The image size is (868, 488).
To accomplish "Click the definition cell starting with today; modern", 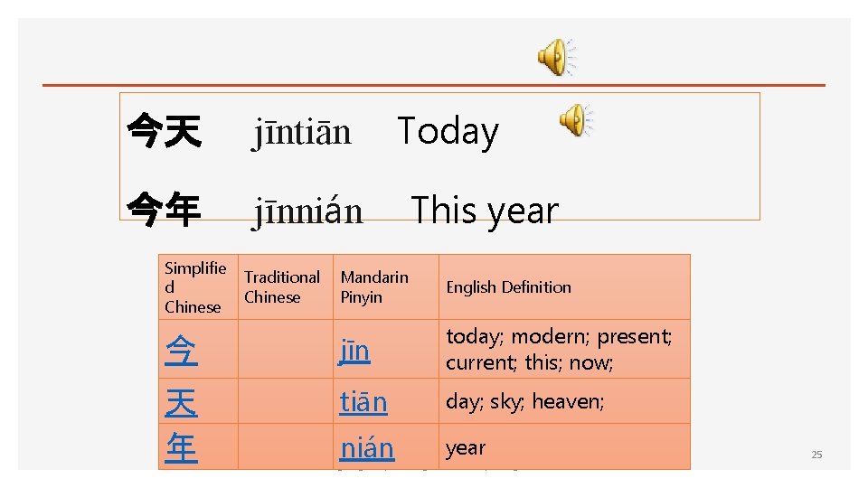I will pos(559,350).
